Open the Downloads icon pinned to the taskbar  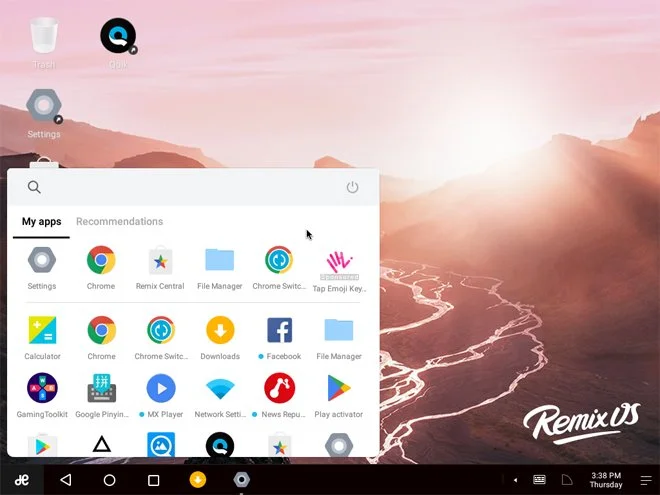tap(198, 479)
